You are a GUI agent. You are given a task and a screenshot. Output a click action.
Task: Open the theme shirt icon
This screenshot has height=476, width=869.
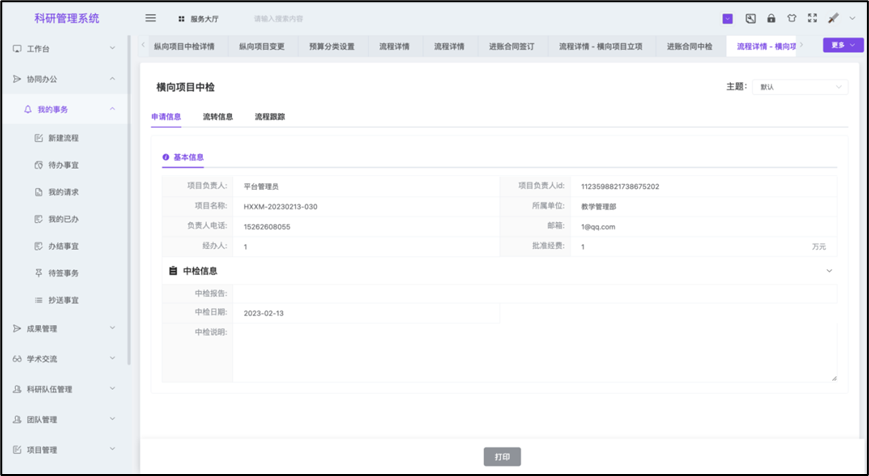click(x=792, y=18)
